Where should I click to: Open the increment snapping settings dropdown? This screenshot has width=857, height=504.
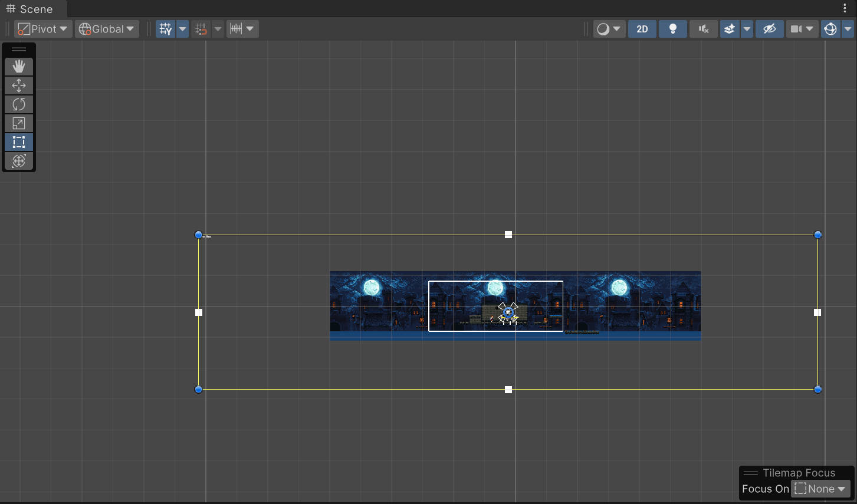(242, 29)
